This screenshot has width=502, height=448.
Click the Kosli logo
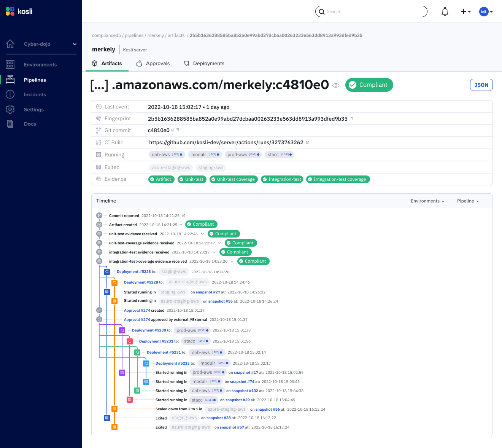(19, 11)
